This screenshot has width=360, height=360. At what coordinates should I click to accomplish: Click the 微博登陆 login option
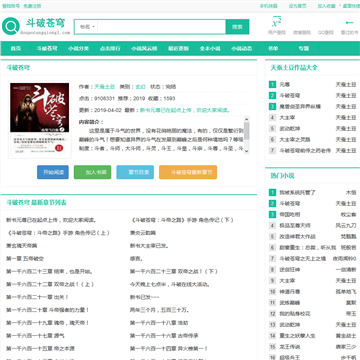click(x=302, y=32)
